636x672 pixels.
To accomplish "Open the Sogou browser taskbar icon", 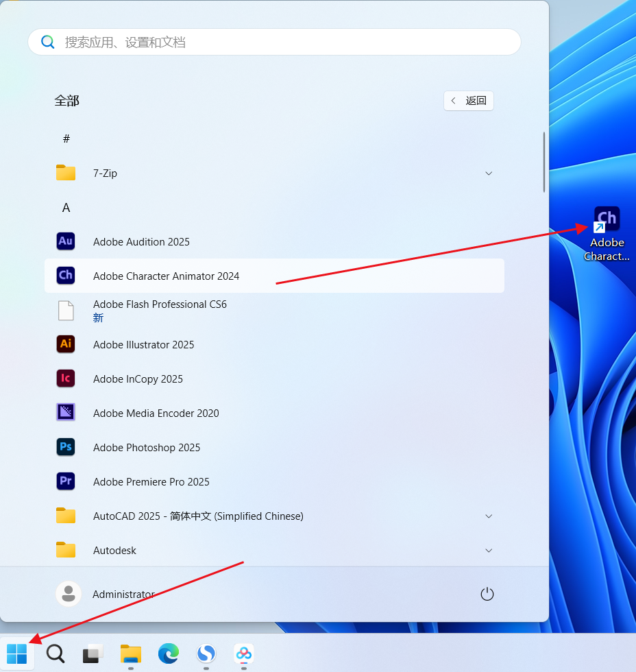I will [206, 653].
